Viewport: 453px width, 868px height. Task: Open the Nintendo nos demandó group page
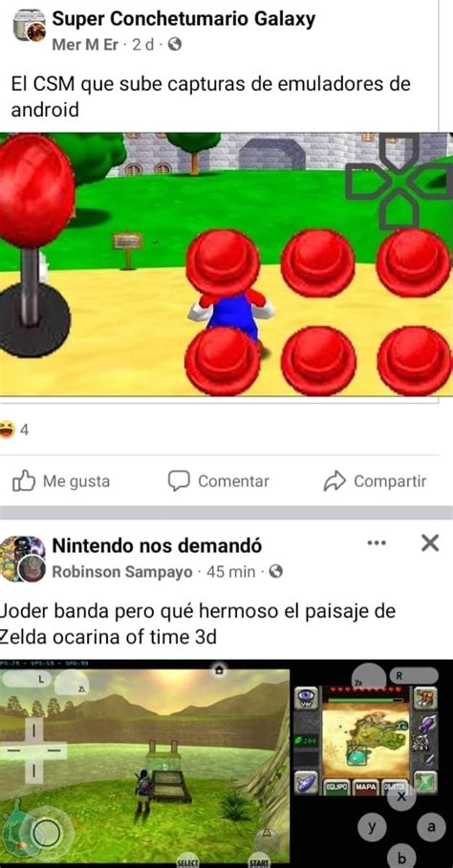[157, 545]
